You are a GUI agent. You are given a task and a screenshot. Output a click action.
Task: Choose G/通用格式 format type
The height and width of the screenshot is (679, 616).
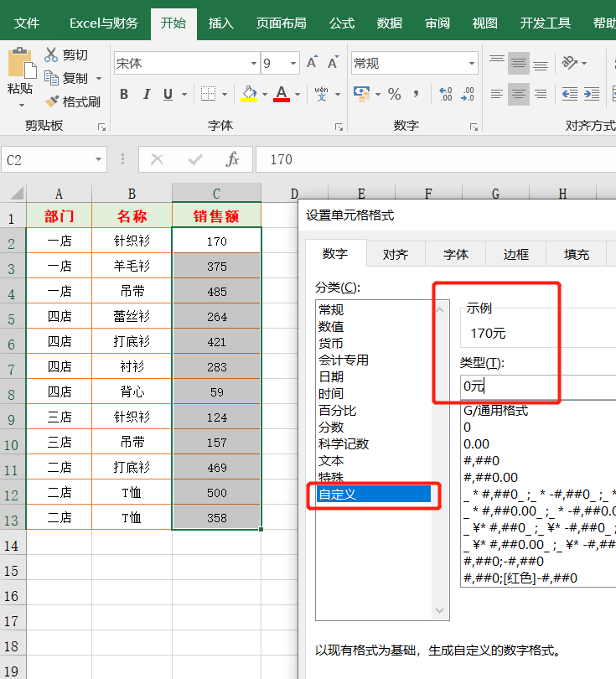(495, 410)
